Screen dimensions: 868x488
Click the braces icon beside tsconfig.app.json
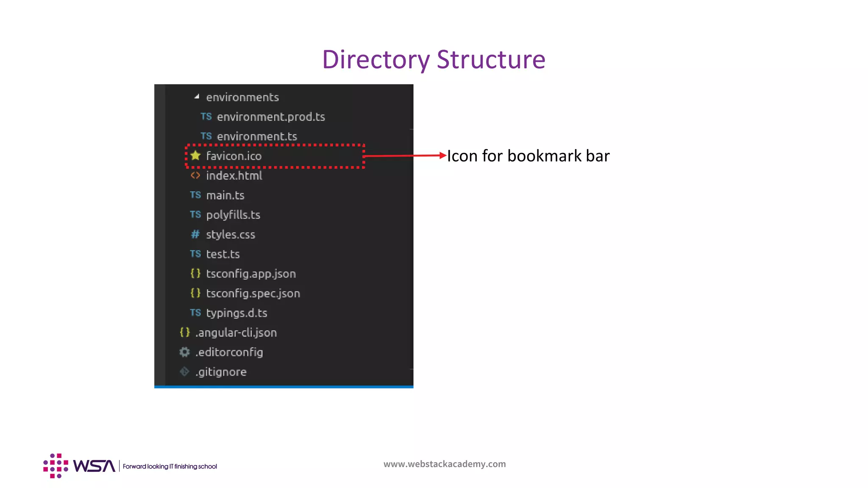[195, 273]
